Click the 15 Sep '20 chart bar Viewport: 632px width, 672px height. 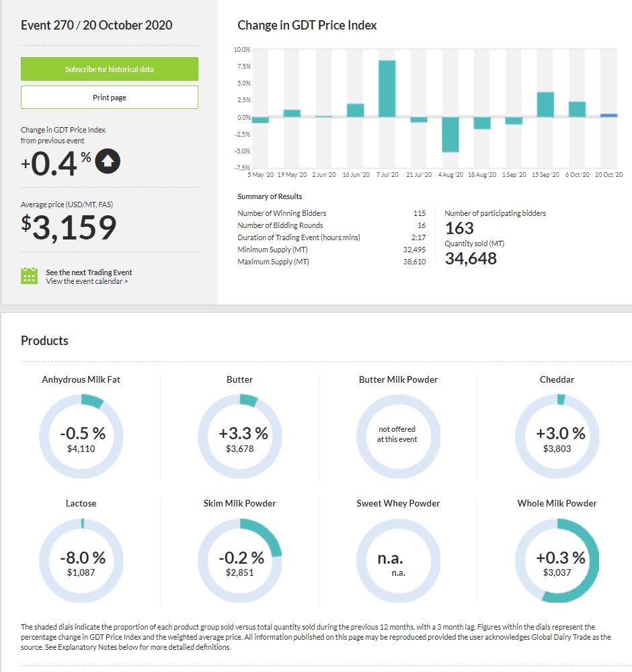(545, 105)
